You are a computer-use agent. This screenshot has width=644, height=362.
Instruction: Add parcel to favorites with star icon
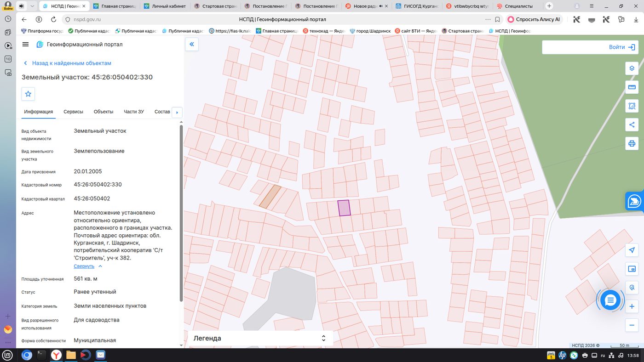(28, 94)
